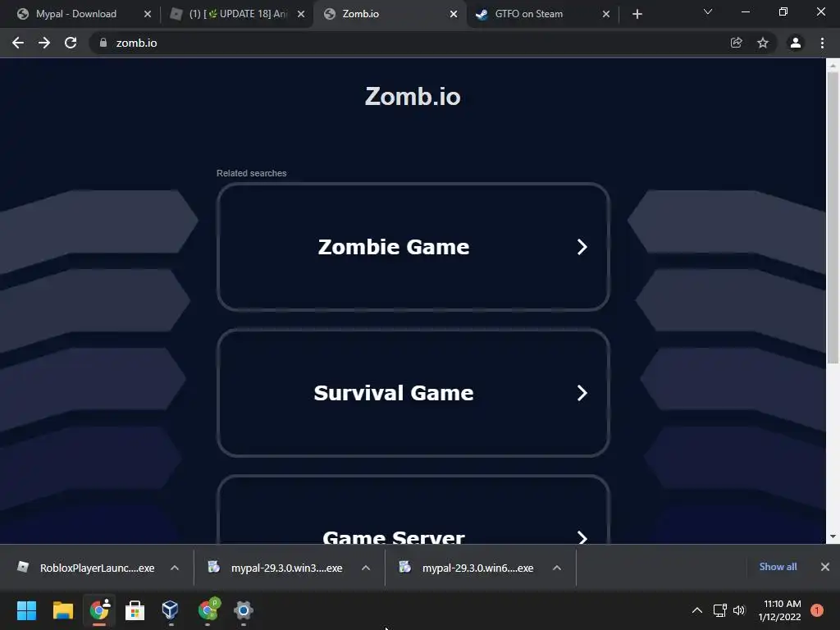Open Chrome profile avatar

click(796, 43)
